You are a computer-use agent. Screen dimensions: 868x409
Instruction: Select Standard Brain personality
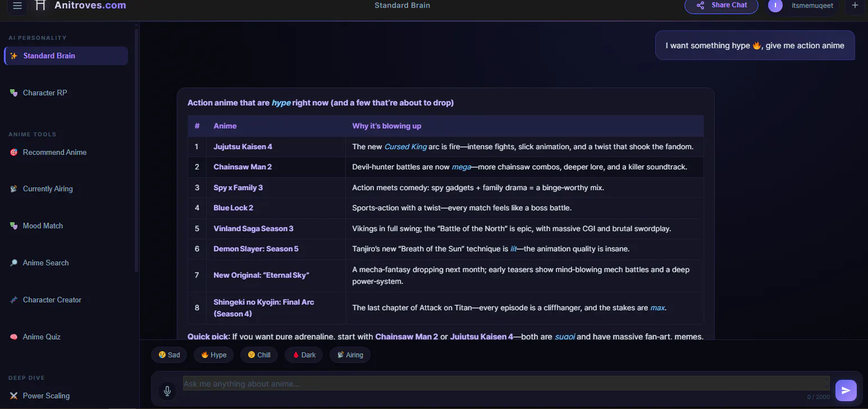pyautogui.click(x=66, y=56)
